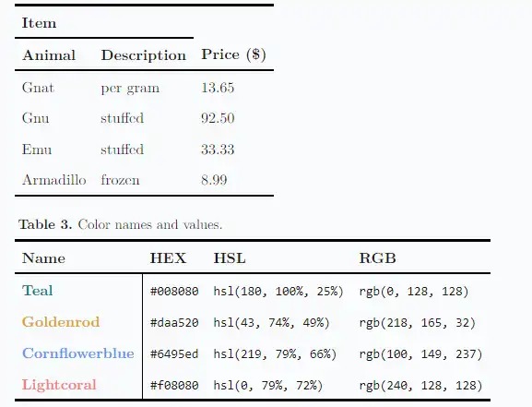Viewport: 532px width, 407px height.
Task: Click the teal-colored Teal name
Action: 38,291
